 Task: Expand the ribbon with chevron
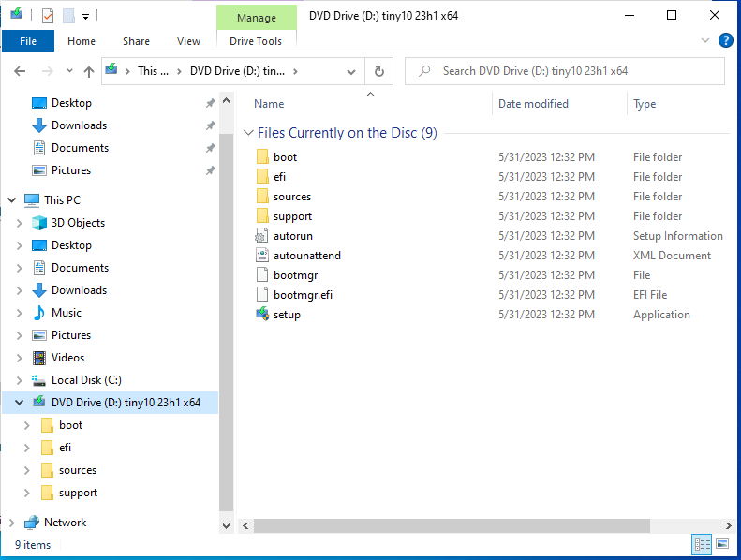point(705,40)
